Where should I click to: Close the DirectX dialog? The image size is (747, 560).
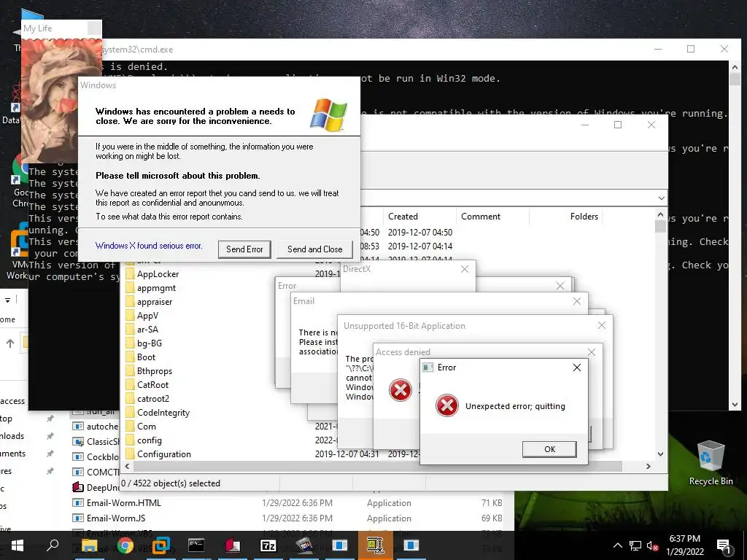click(465, 269)
